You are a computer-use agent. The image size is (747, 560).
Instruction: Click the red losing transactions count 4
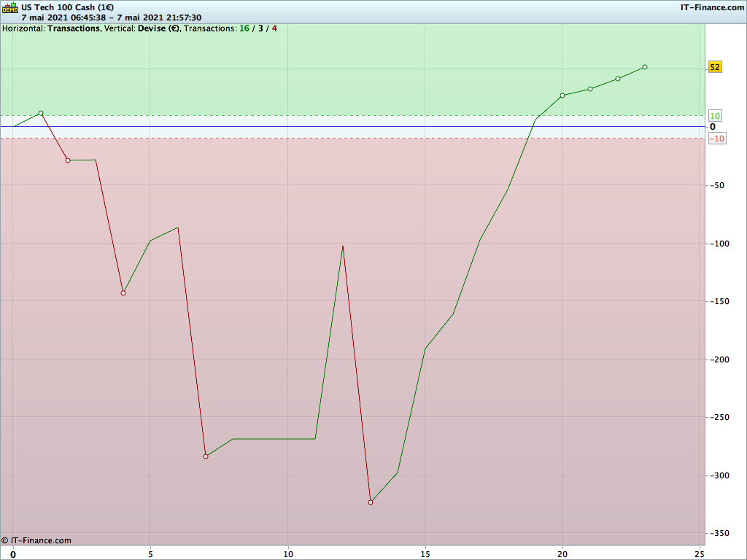pos(274,28)
